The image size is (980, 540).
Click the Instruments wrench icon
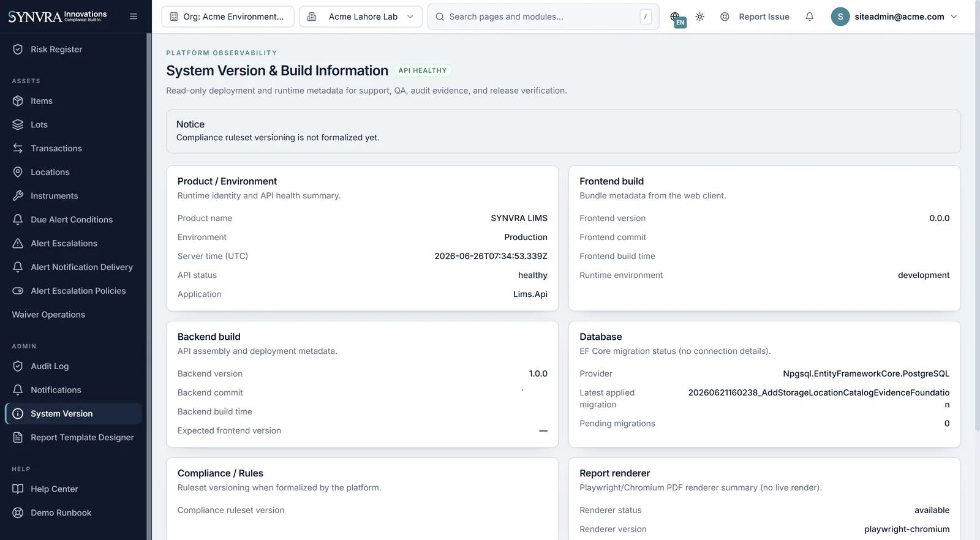pos(18,196)
